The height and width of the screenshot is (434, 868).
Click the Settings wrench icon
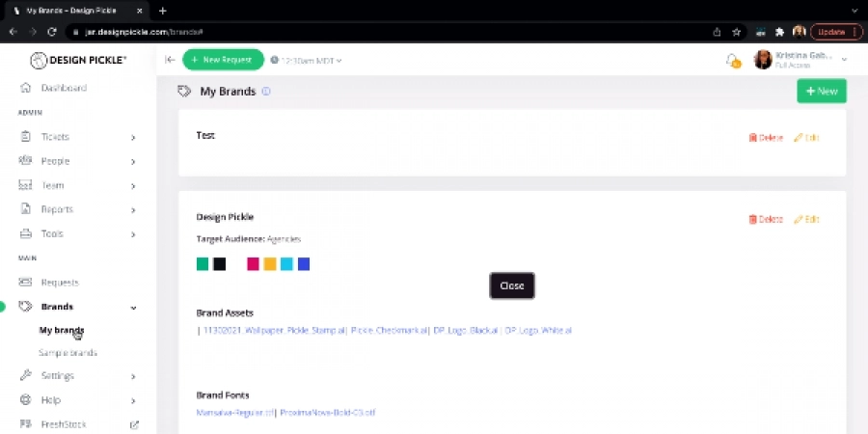(25, 375)
